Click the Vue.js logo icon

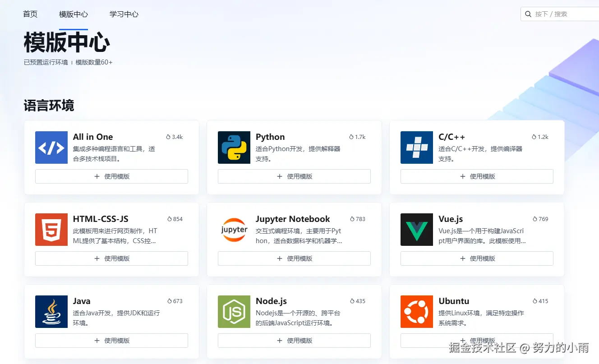[417, 230]
